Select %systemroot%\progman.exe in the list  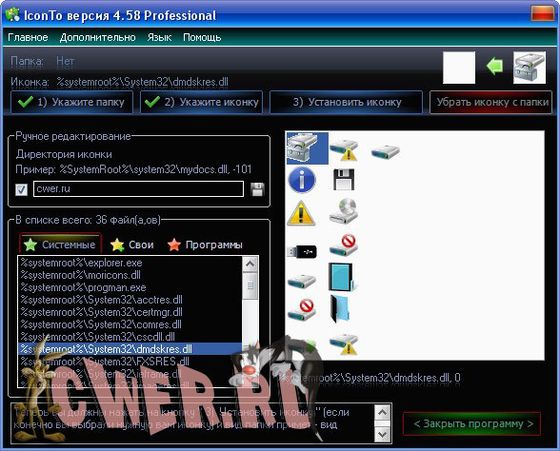coord(130,287)
